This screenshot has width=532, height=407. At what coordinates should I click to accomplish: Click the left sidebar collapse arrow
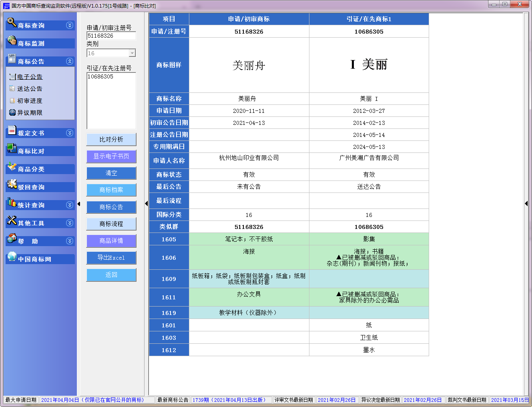[x=79, y=204]
